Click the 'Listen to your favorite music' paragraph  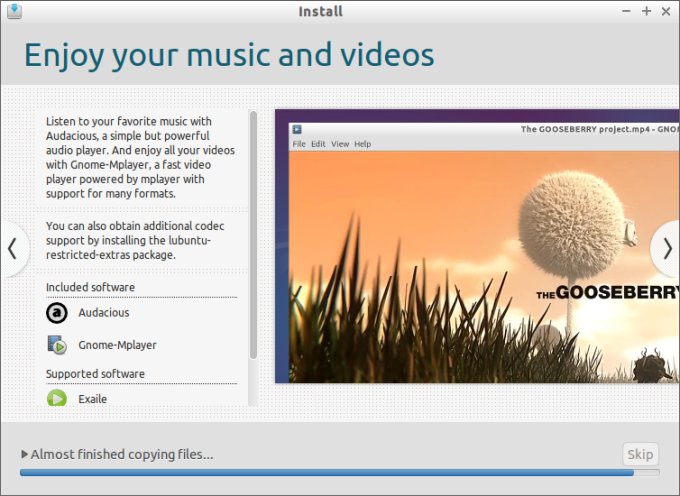click(140, 157)
